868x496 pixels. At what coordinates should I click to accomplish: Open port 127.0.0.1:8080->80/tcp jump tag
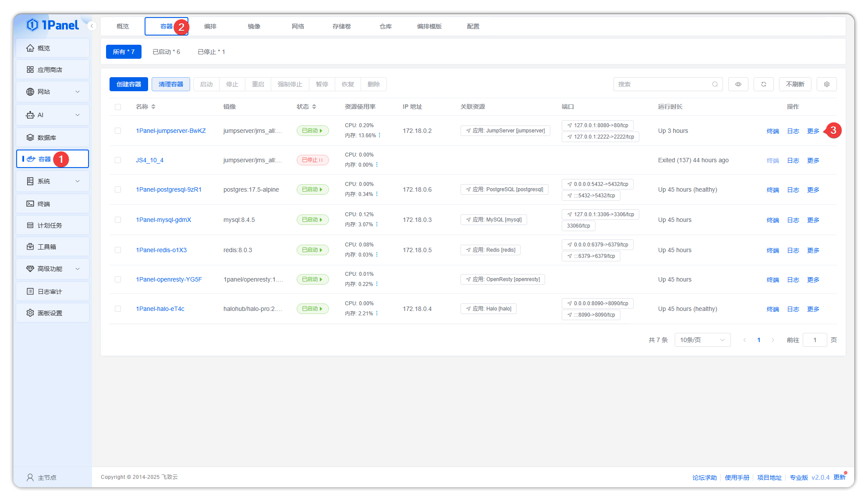point(598,125)
